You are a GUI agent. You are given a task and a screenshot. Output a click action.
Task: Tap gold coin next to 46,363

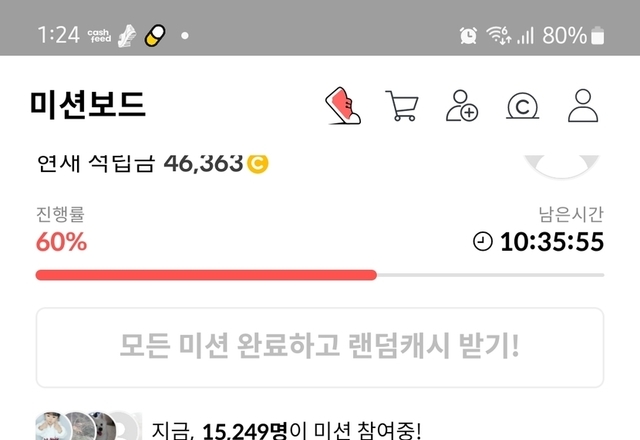pos(257,164)
